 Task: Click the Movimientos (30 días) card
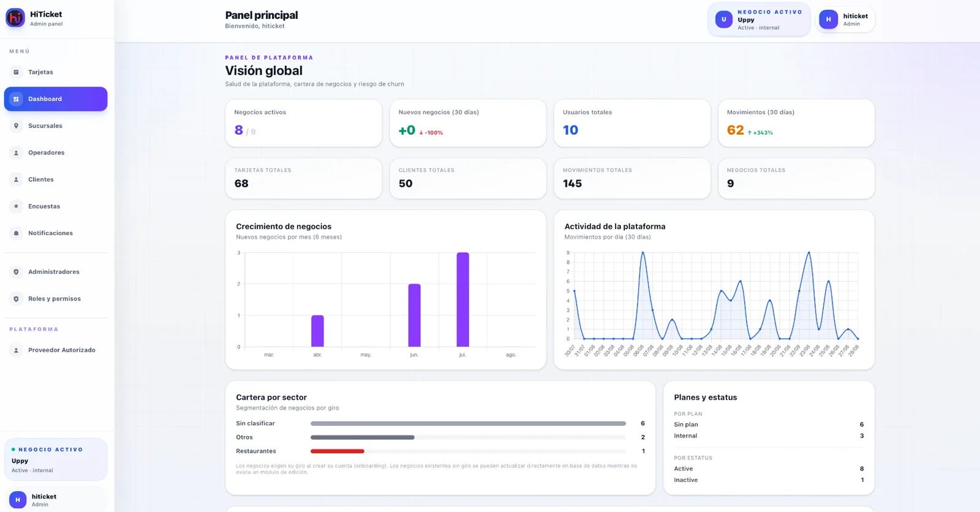796,123
